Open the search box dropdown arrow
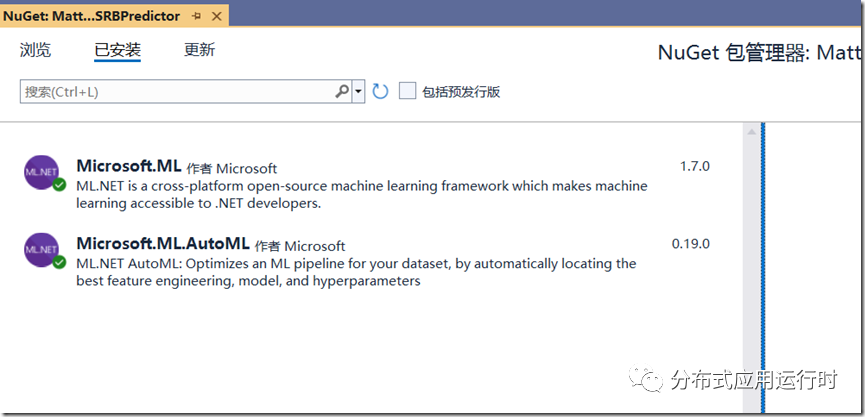Screen dimensions: 865x417 (359, 92)
